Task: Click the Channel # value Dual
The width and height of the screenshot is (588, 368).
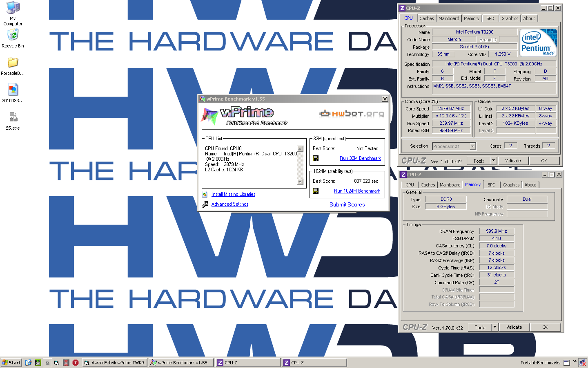Action: point(527,199)
